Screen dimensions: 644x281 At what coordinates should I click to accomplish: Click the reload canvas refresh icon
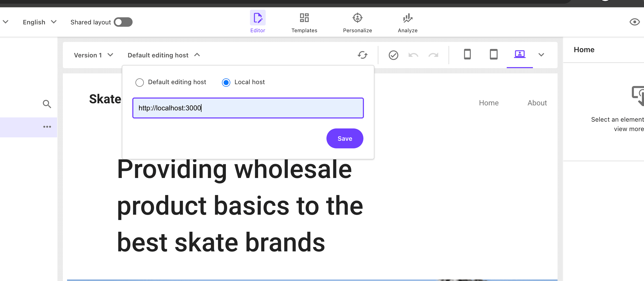(363, 55)
